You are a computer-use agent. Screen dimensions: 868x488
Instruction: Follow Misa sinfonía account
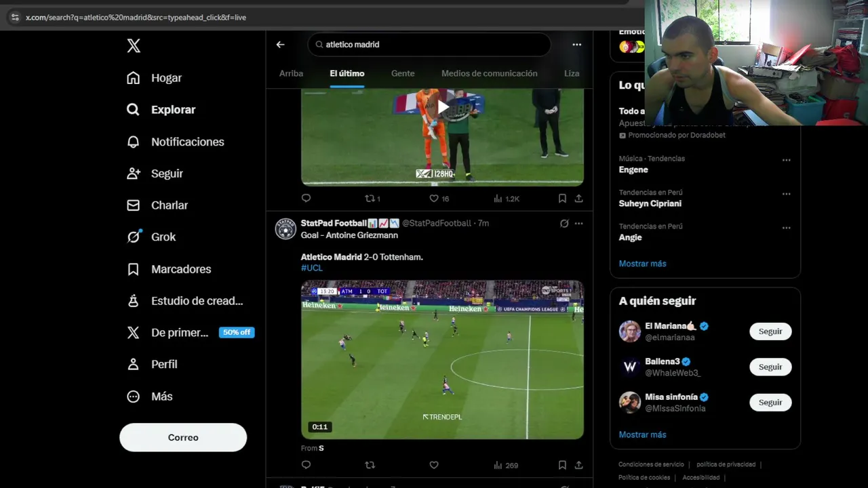pos(770,403)
